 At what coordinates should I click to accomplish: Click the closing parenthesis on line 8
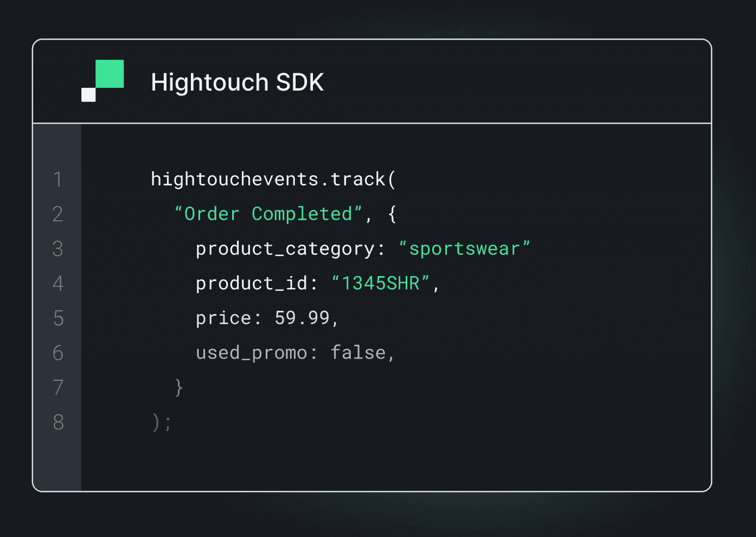click(156, 423)
